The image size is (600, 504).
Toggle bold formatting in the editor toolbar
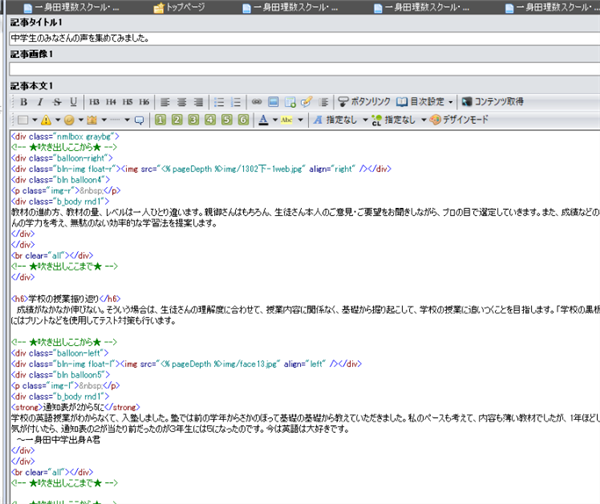coord(23,102)
